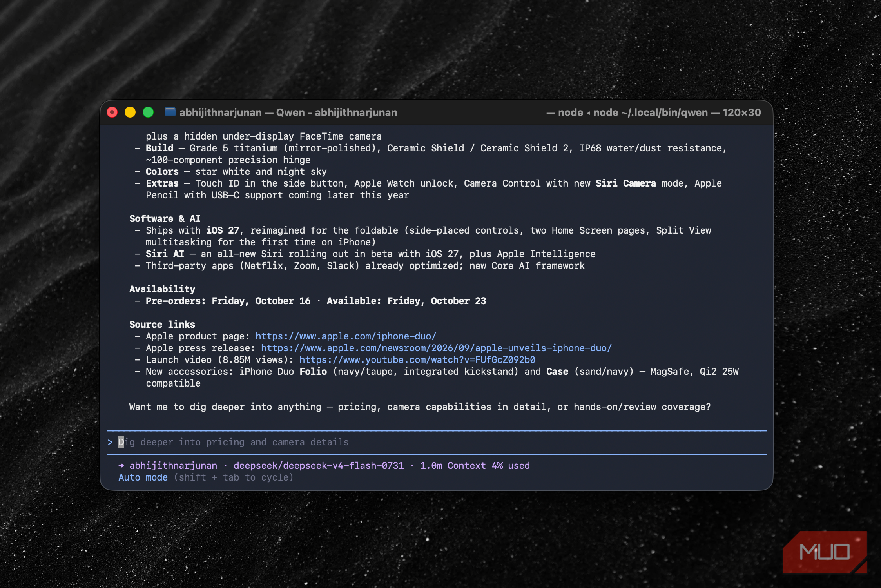This screenshot has height=588, width=881.
Task: Click the deepseek/deepseek-v4-flash-0731 model name
Action: (x=319, y=466)
